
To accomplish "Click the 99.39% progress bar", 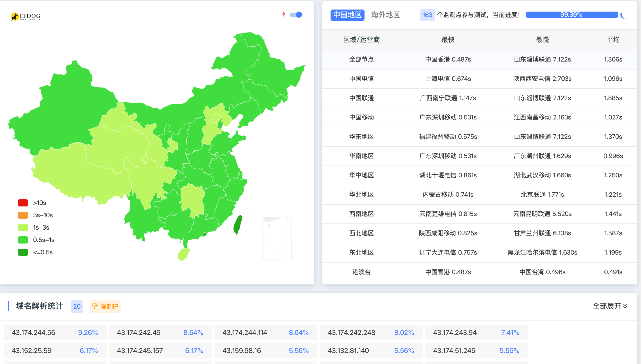I will coord(571,15).
